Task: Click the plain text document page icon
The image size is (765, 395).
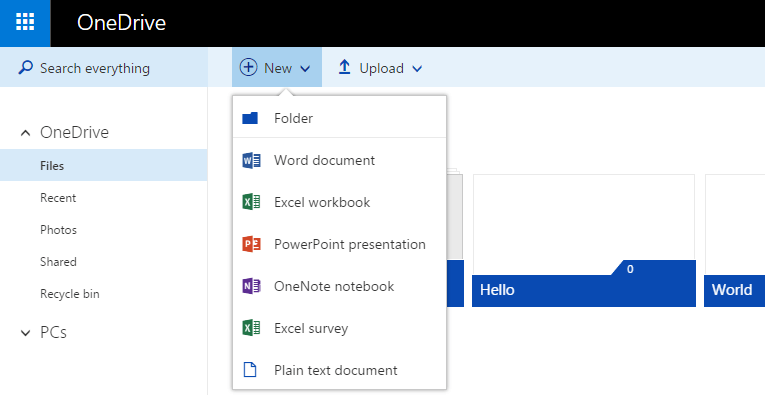Action: click(x=250, y=370)
